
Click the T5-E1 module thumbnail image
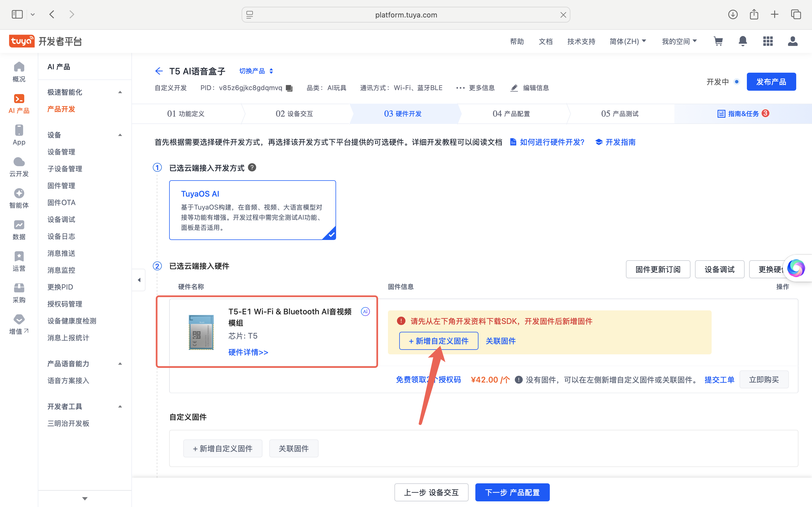point(201,332)
